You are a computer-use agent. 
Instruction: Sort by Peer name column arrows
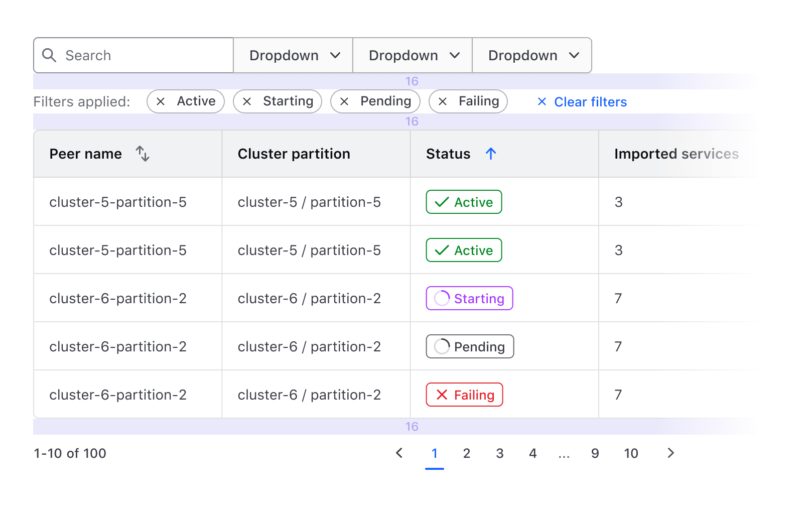[x=143, y=154]
